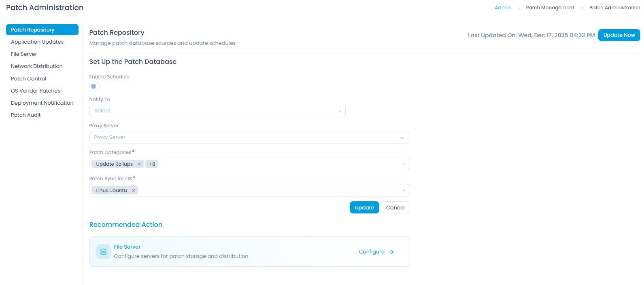Click the File Server storage icon in Recommended Action
Image resolution: width=644 pixels, height=285 pixels.
tap(103, 251)
